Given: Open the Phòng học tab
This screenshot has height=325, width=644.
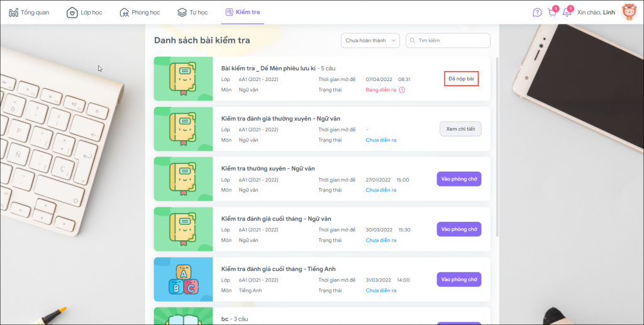Looking at the screenshot, I should coord(140,13).
